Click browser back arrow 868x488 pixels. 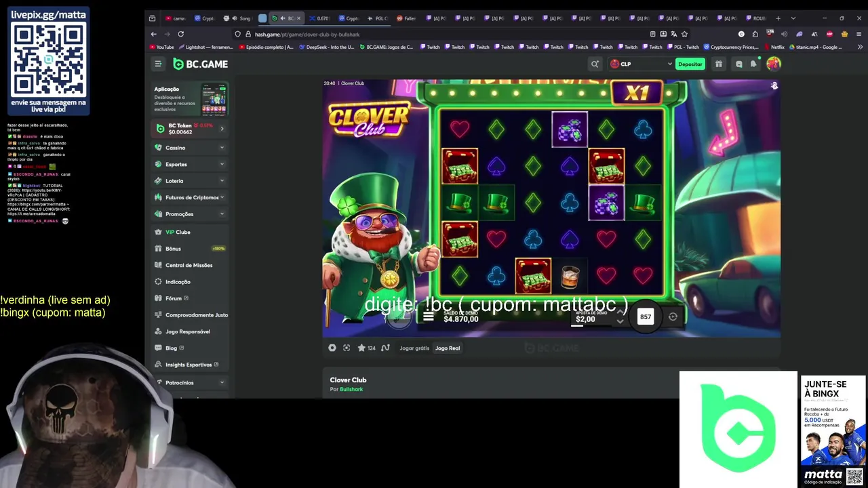154,34
